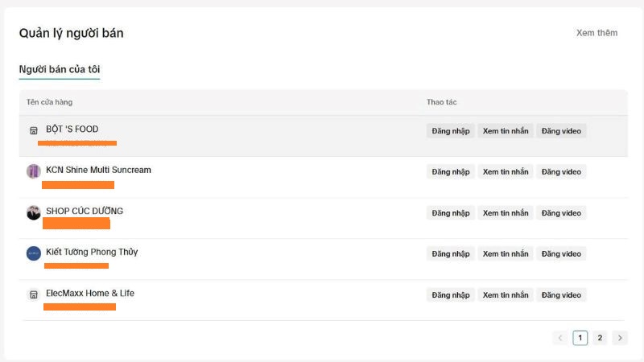
Task: Go to next page arrow
Action: coord(619,338)
